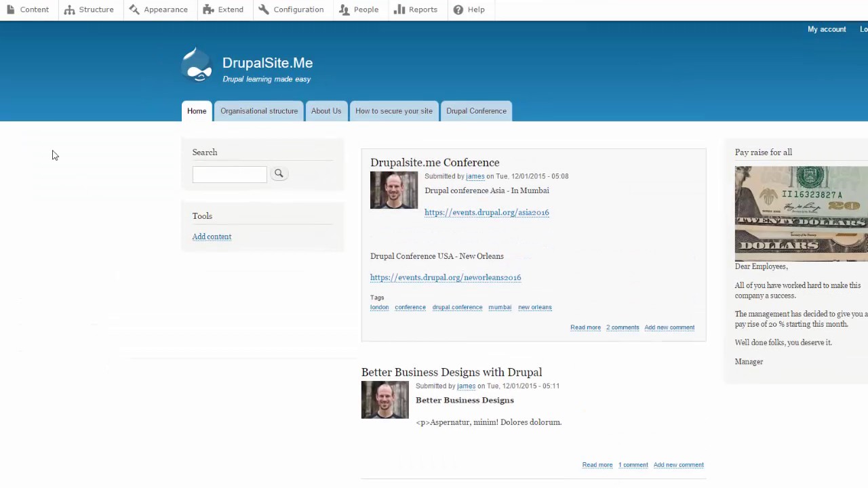The width and height of the screenshot is (868, 488).
Task: Open Better Business Designs with Drupal title
Action: [x=452, y=372]
